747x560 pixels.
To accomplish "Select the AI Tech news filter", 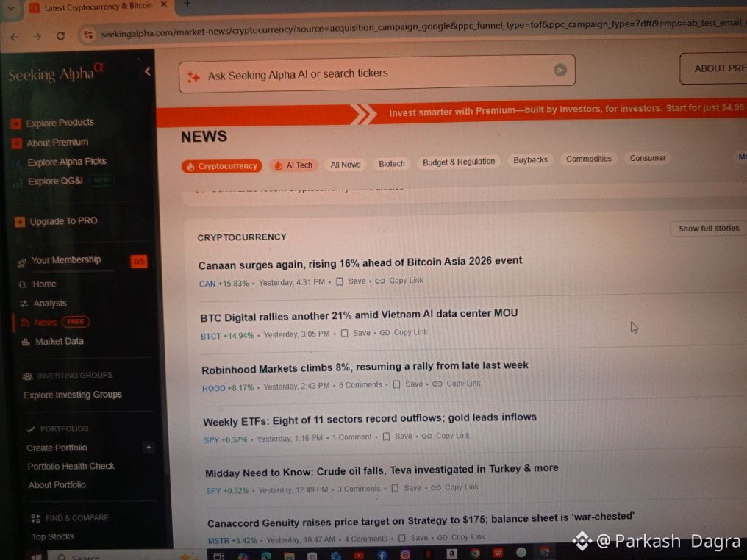I will [x=294, y=165].
